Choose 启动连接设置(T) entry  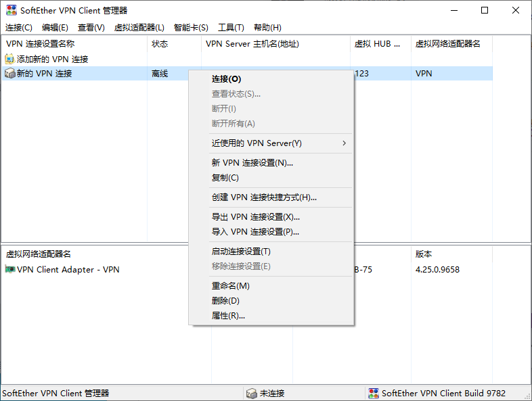[271, 252]
